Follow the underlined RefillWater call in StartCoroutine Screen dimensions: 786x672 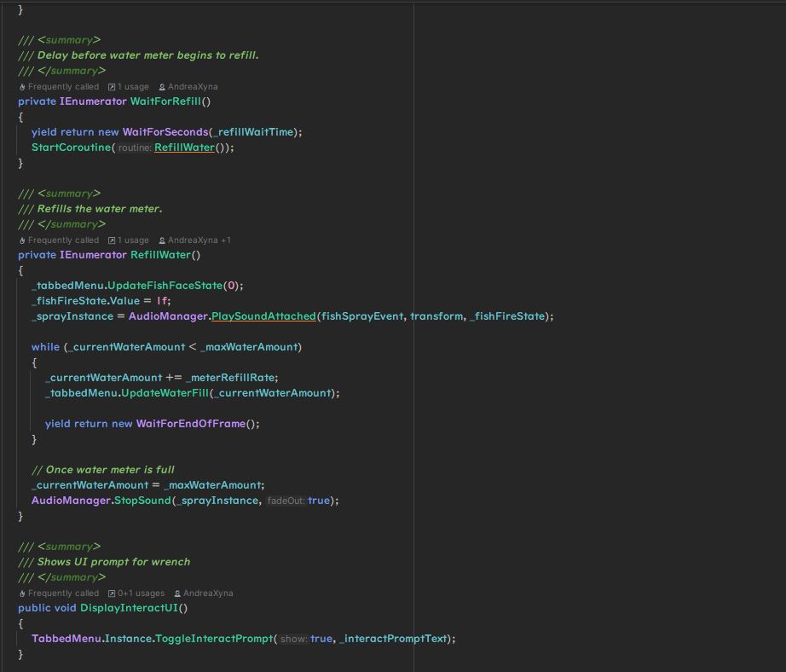pyautogui.click(x=183, y=148)
